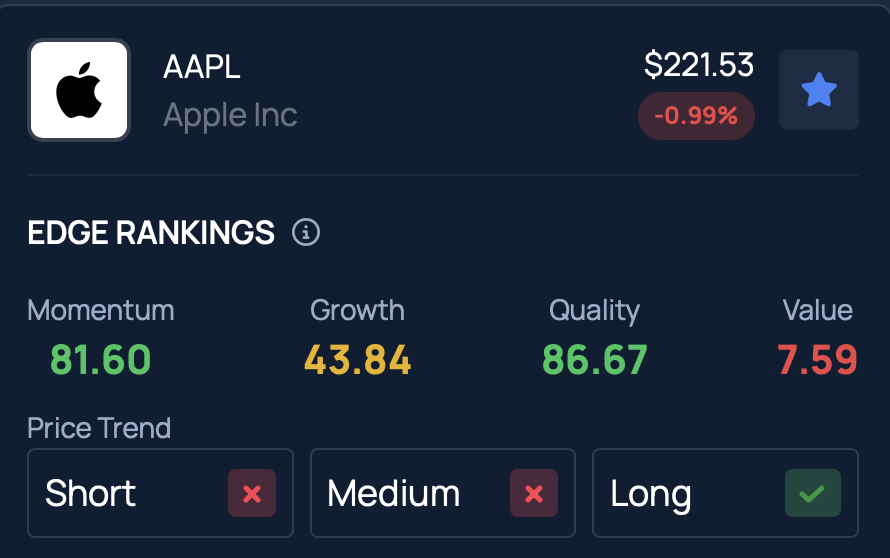Toggle the blue star favorite icon
890x558 pixels.
click(818, 90)
